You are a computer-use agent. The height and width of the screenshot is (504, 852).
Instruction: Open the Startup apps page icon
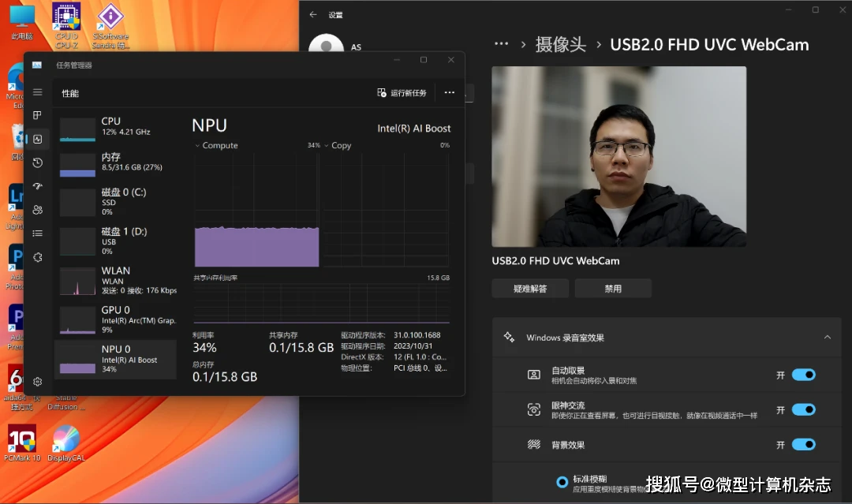[x=36, y=186]
